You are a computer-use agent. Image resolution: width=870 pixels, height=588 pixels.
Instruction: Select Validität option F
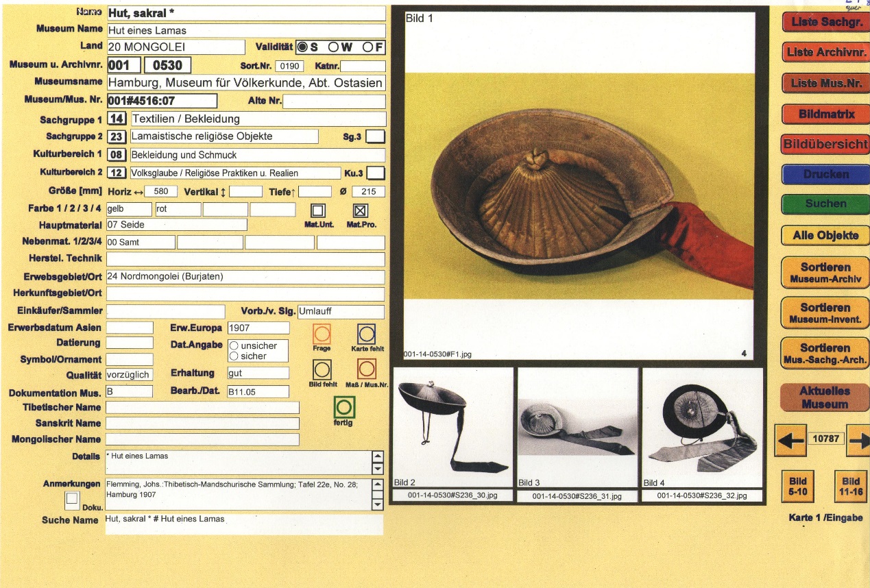368,47
